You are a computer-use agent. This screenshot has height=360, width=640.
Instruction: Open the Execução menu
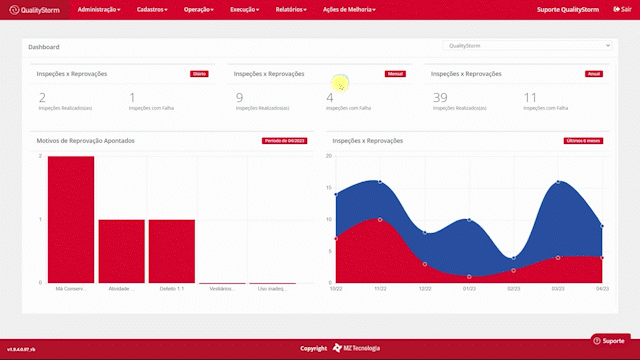click(x=244, y=9)
